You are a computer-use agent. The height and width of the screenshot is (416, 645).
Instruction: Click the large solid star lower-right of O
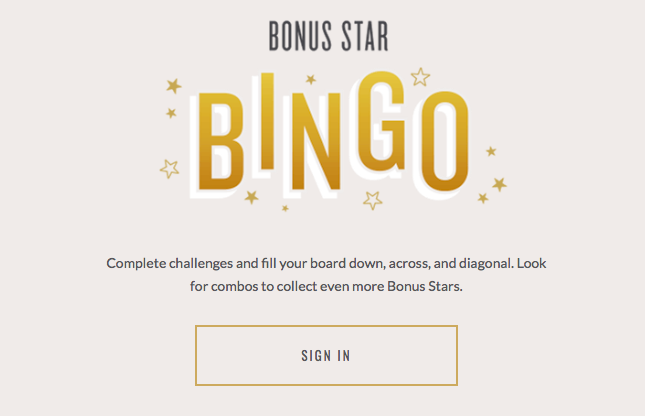point(499,184)
